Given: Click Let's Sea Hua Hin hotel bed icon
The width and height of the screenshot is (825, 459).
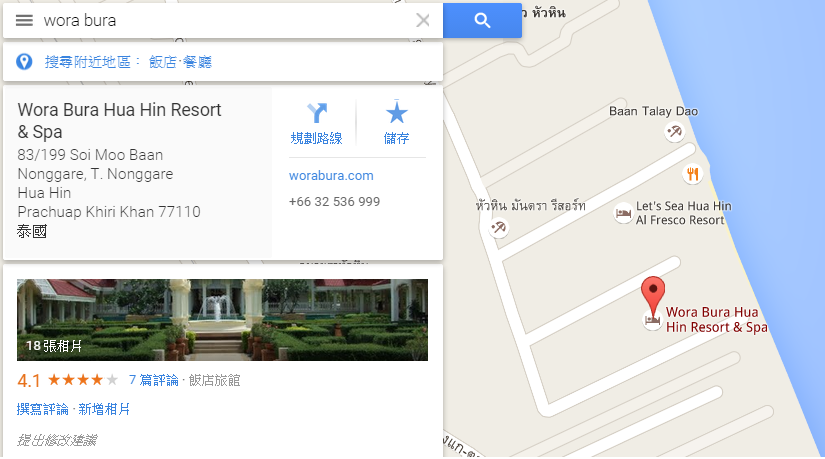Looking at the screenshot, I should click(623, 213).
